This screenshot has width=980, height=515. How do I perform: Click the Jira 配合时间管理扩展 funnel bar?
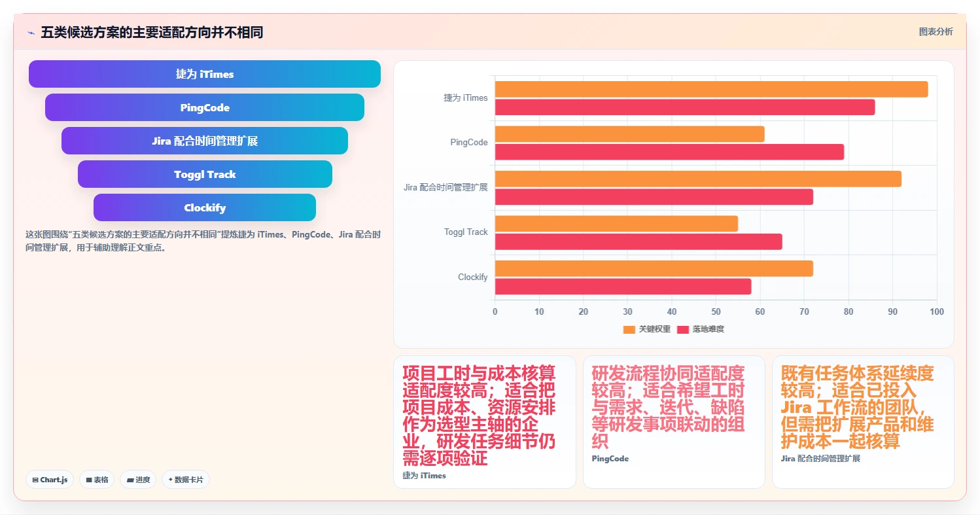point(205,141)
